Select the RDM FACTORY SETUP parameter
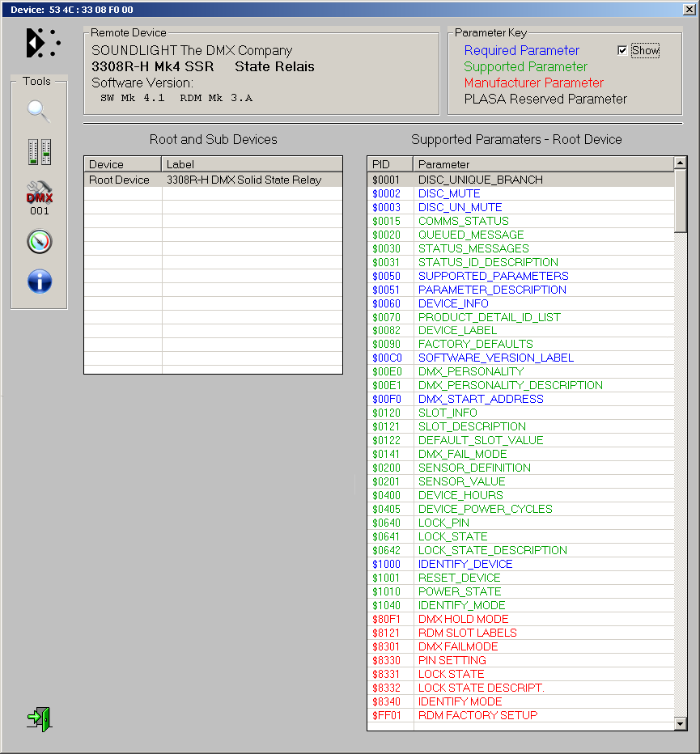Screen dimensions: 700x754 pyautogui.click(x=477, y=715)
